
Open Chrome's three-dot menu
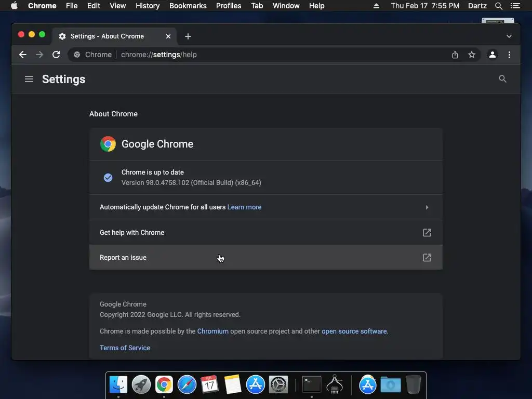click(x=509, y=55)
